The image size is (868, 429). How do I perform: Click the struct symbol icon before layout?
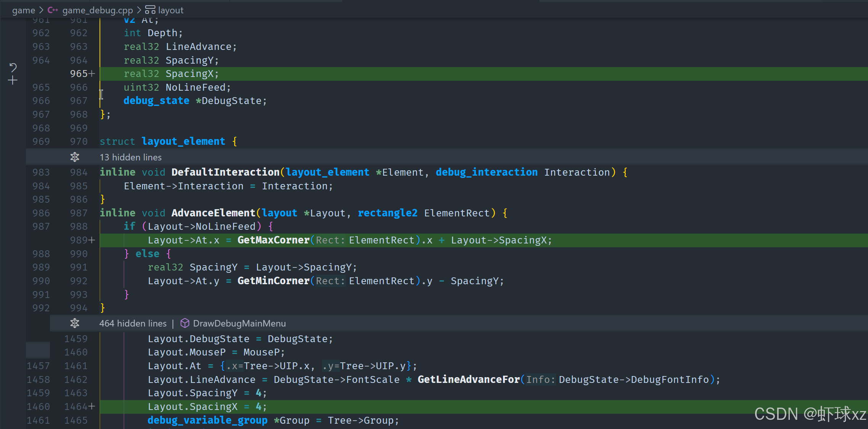[150, 10]
